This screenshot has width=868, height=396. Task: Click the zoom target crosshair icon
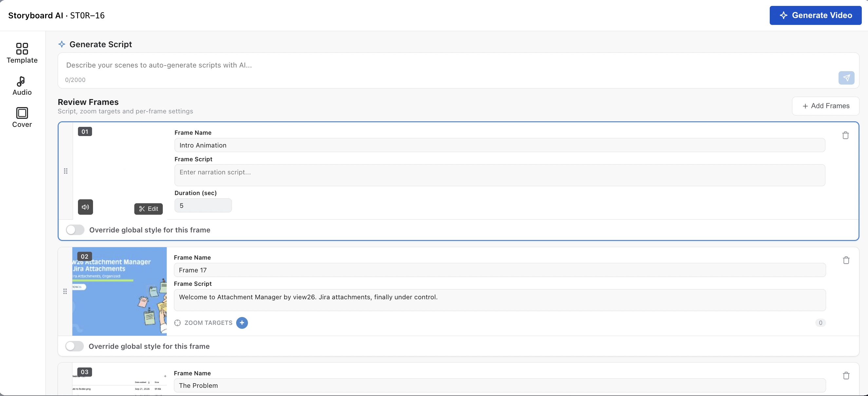pos(178,323)
